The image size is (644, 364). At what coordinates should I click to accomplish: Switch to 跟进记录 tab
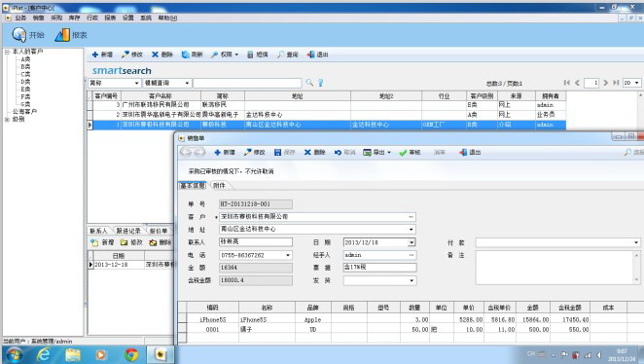[128, 231]
